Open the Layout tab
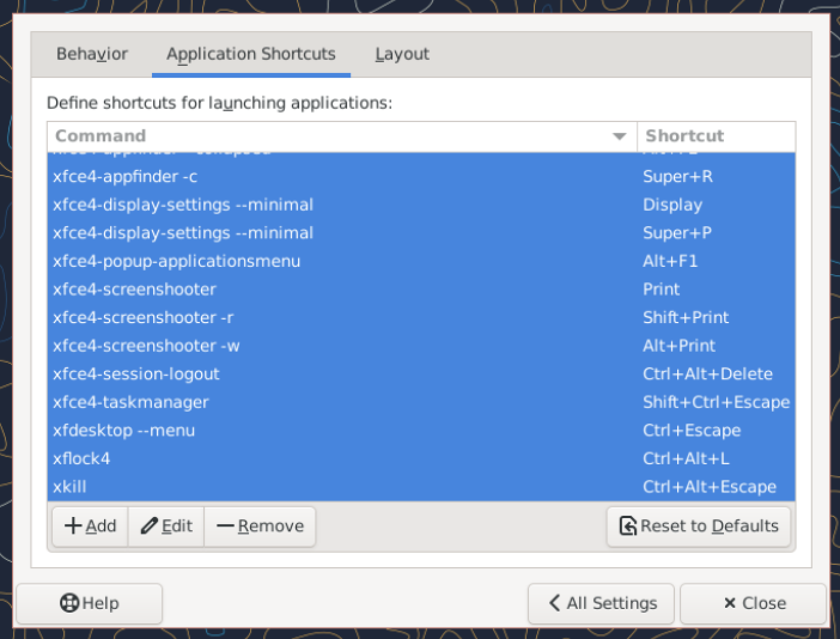This screenshot has height=639, width=840. click(x=402, y=54)
